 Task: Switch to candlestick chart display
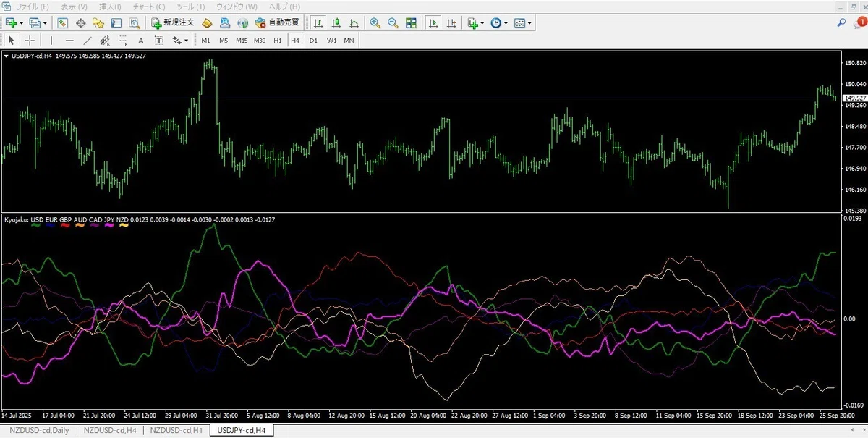(336, 23)
